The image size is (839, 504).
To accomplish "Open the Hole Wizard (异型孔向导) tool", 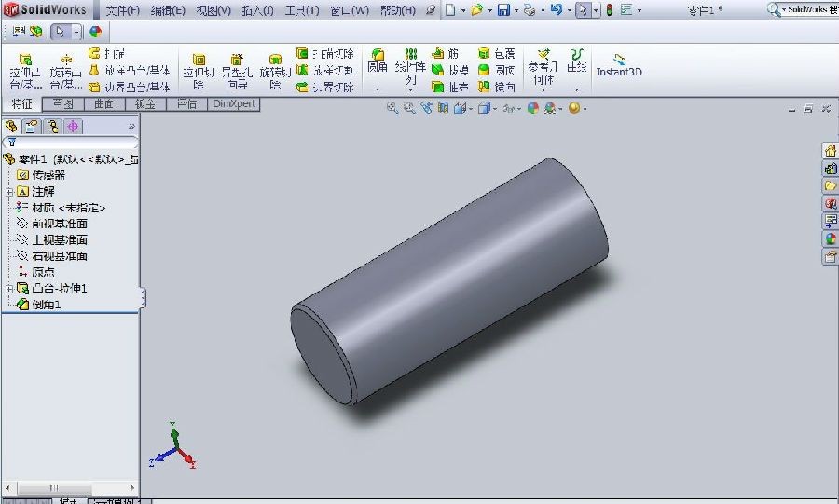I will click(237, 71).
